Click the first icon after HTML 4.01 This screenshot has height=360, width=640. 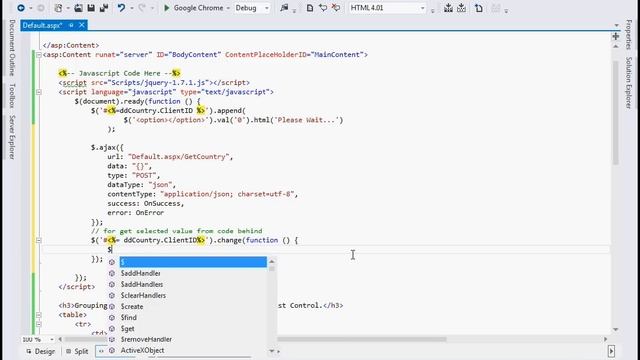[448, 8]
